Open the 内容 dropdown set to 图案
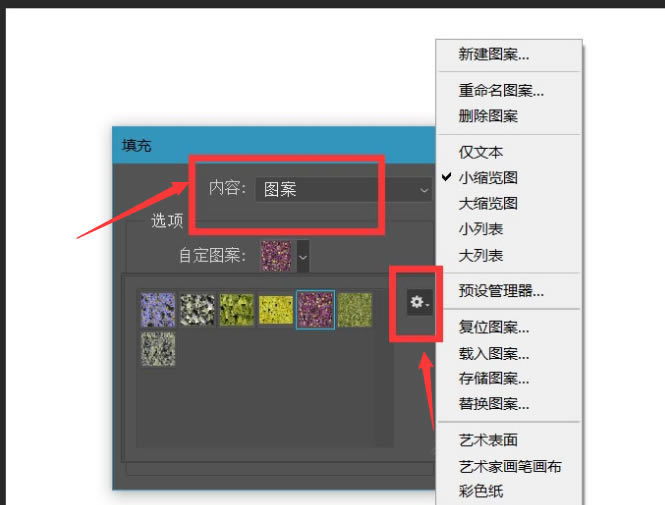The image size is (665, 505). pos(344,190)
